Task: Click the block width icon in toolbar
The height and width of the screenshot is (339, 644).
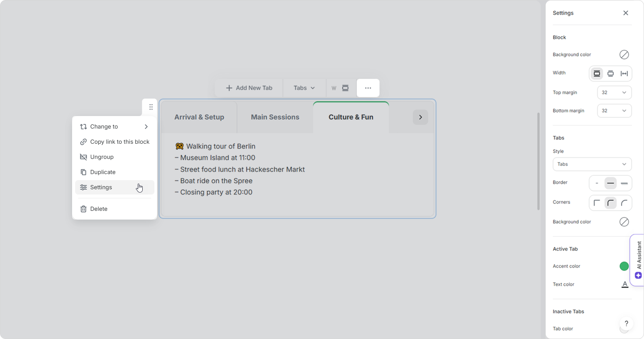Action: (x=345, y=88)
